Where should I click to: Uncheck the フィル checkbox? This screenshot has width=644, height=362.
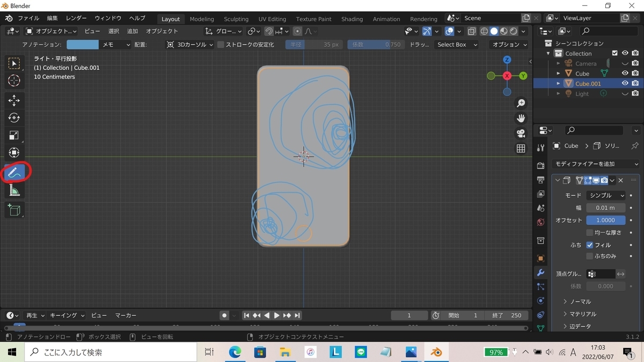click(x=590, y=245)
